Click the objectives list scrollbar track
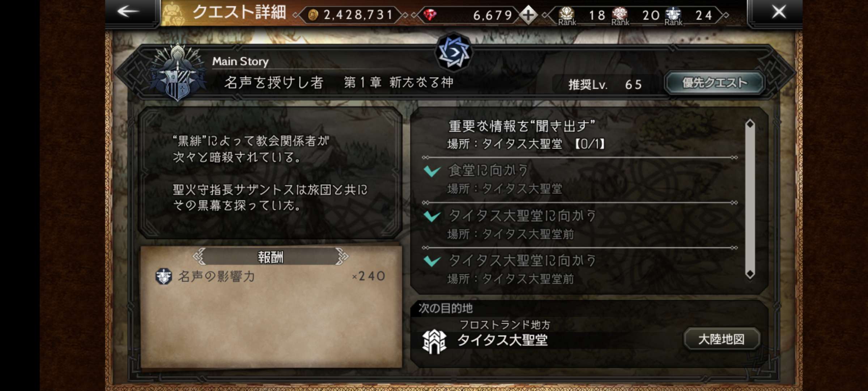Screen dimensions: 868x391 click(x=750, y=199)
